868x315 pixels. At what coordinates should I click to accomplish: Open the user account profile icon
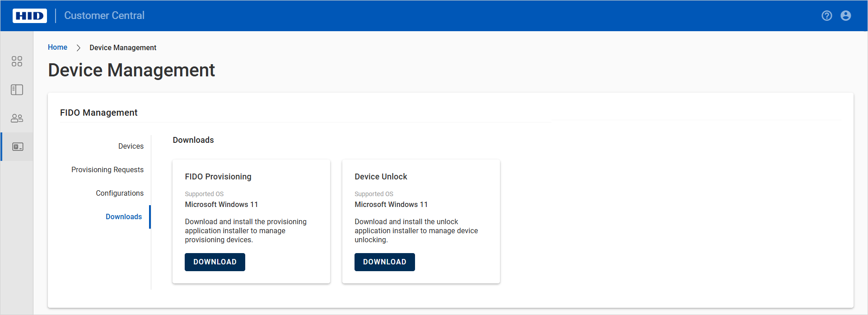pos(845,16)
